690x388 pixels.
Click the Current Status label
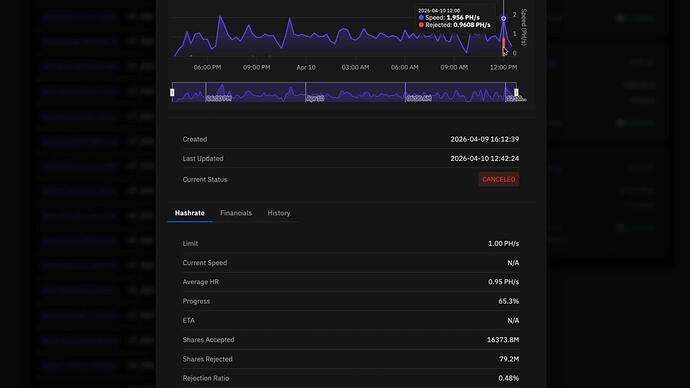coord(205,179)
